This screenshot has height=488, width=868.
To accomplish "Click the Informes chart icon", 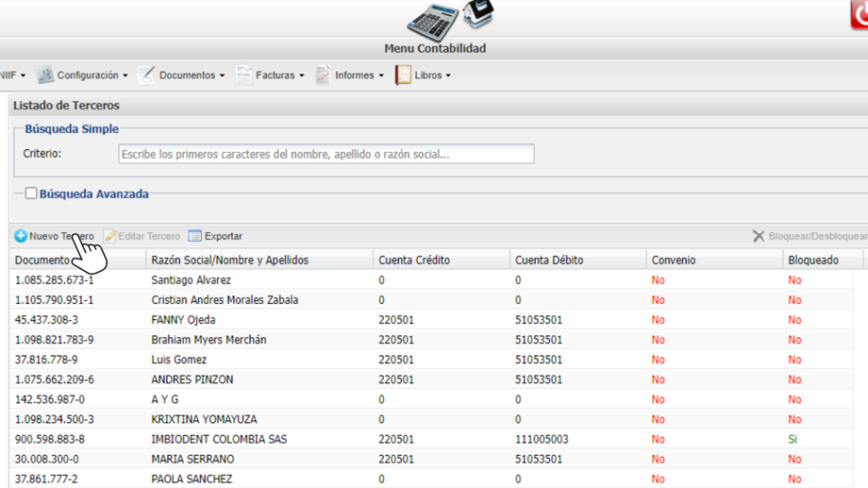I will 323,75.
